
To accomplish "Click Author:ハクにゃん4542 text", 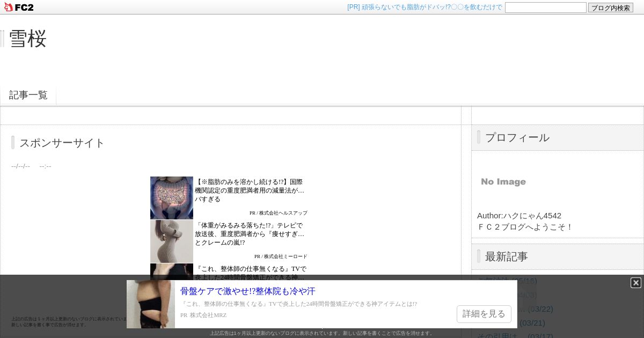I will click(x=519, y=215).
